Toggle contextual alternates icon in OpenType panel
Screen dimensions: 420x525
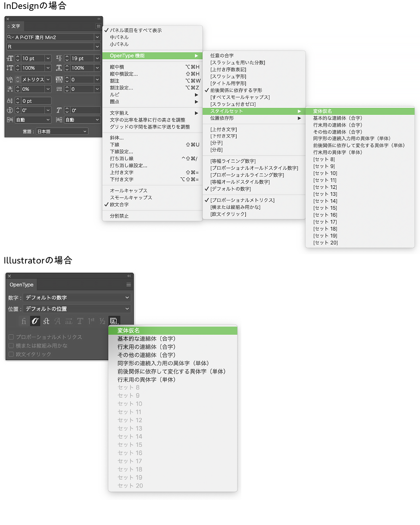(x=35, y=321)
